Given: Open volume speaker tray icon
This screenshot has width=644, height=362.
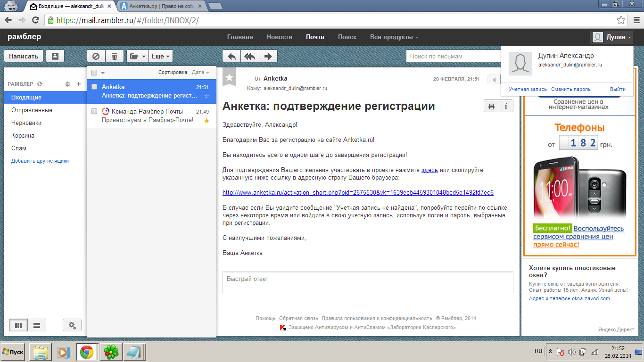Looking at the screenshot, I should point(572,352).
